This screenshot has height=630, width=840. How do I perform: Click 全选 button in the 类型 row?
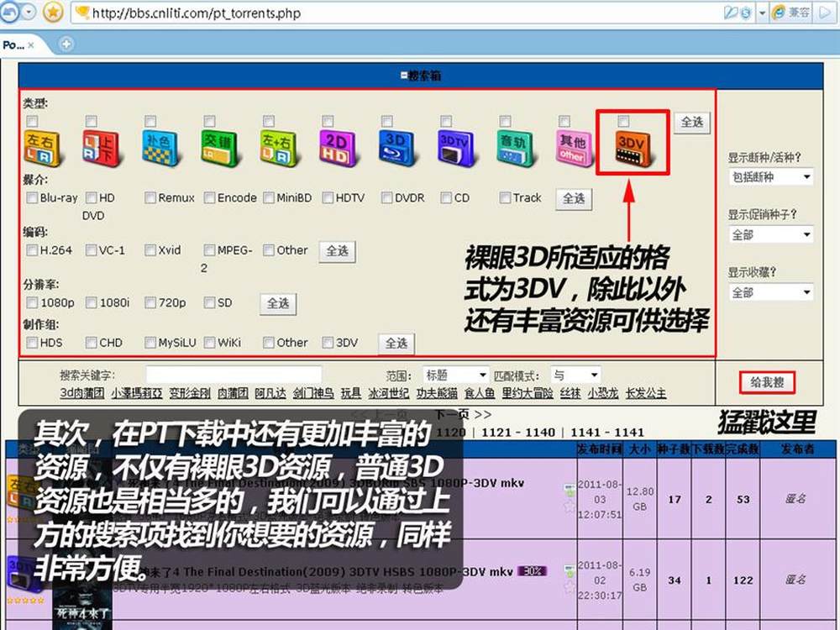(x=691, y=122)
